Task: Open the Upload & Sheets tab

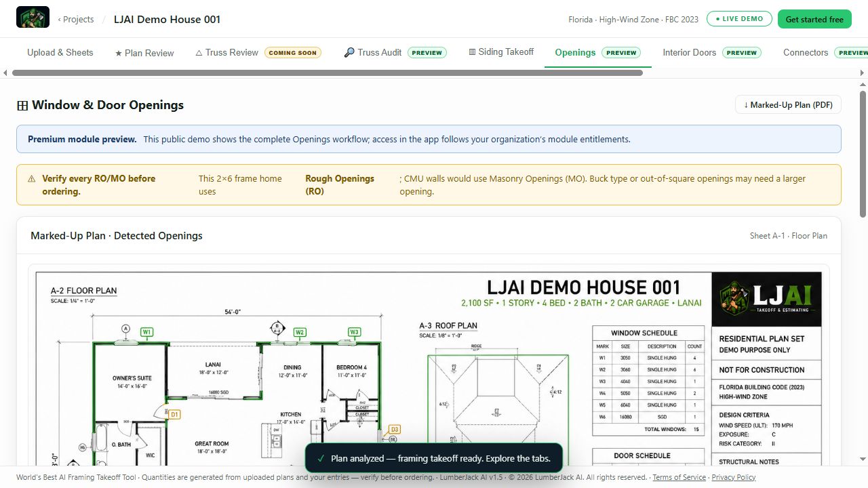Action: [60, 52]
